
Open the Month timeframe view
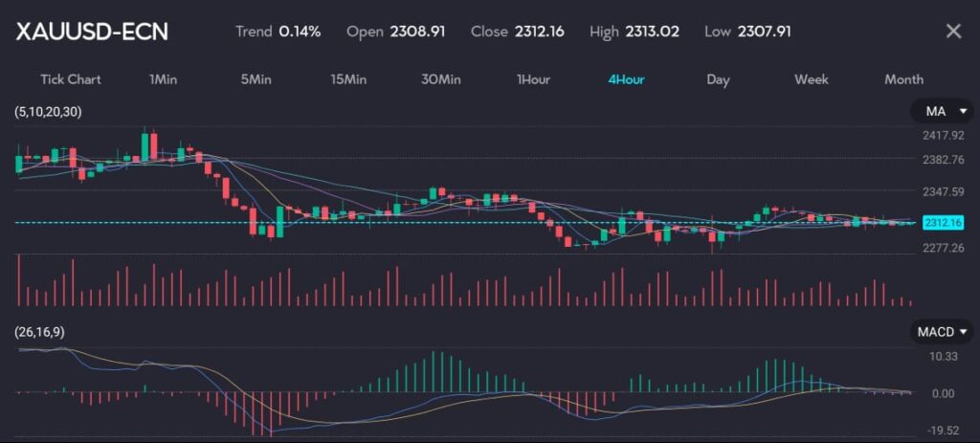coord(903,79)
